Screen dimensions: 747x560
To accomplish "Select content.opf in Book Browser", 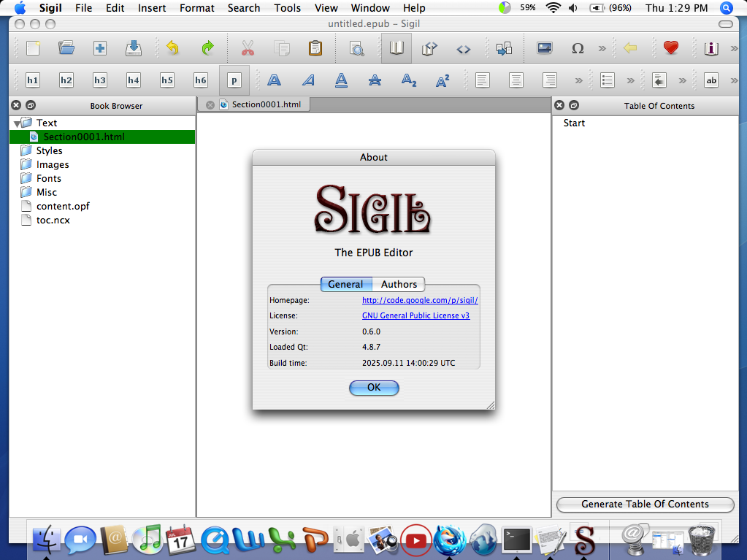I will point(63,206).
